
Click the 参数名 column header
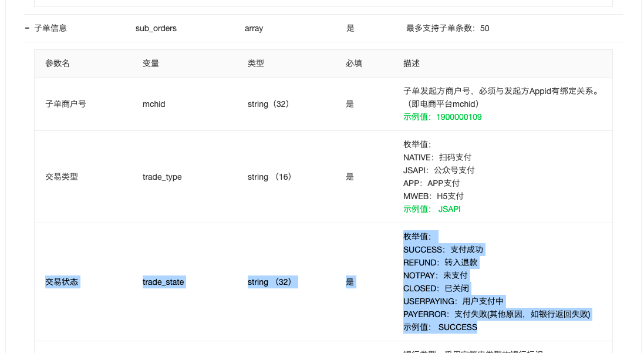pyautogui.click(x=58, y=63)
